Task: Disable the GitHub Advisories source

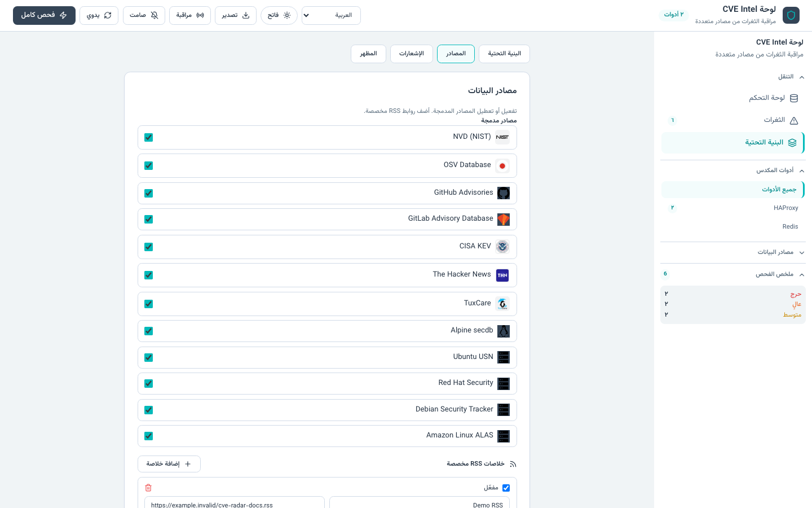Action: (149, 193)
